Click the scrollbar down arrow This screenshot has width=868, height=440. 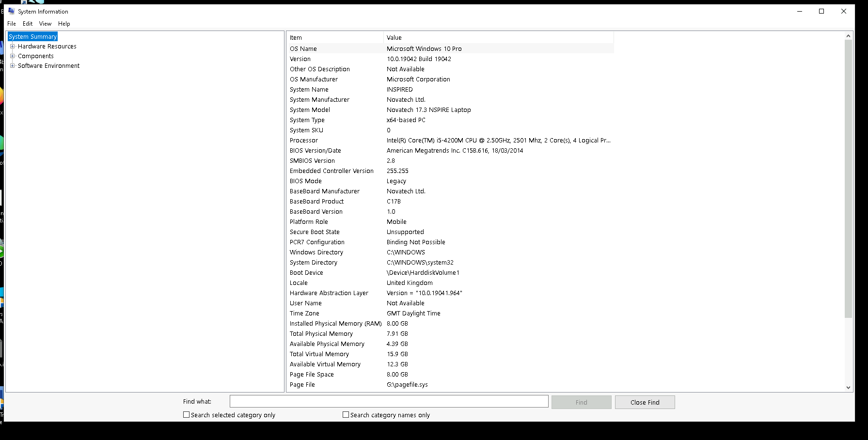[848, 387]
